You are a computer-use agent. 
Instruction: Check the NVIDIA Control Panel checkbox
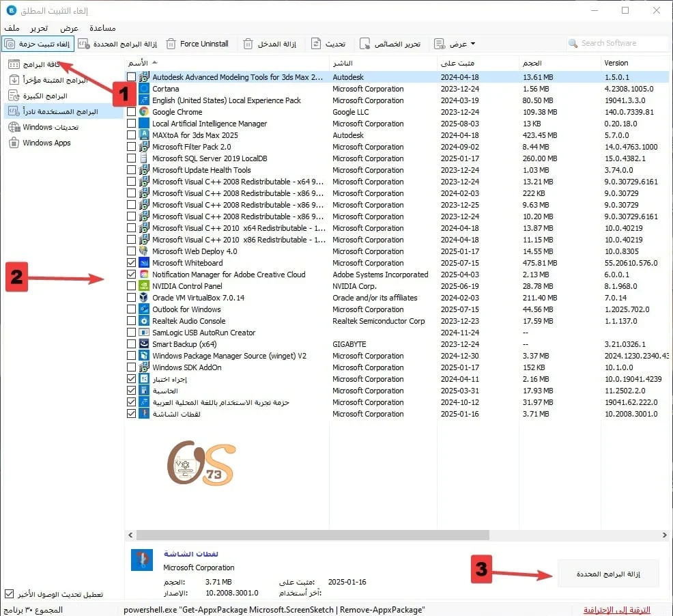(x=131, y=285)
